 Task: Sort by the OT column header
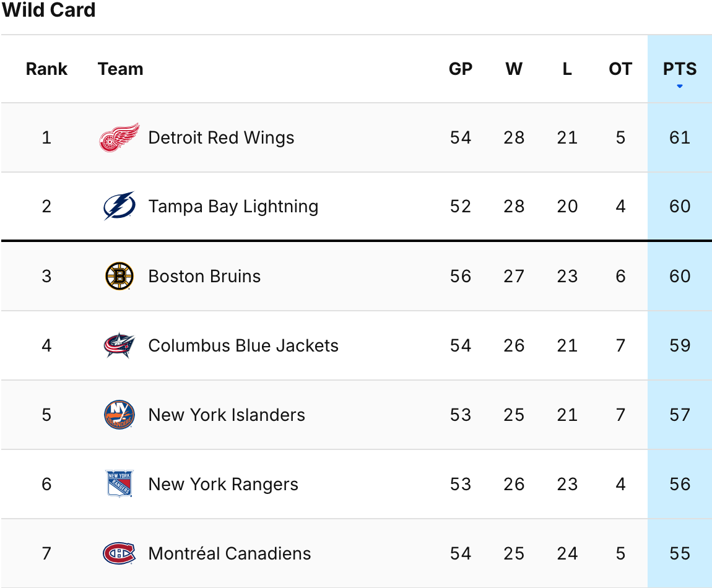click(x=620, y=69)
